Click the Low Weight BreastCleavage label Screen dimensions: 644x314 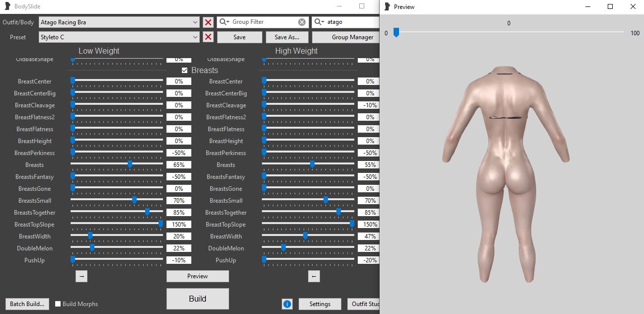(35, 105)
